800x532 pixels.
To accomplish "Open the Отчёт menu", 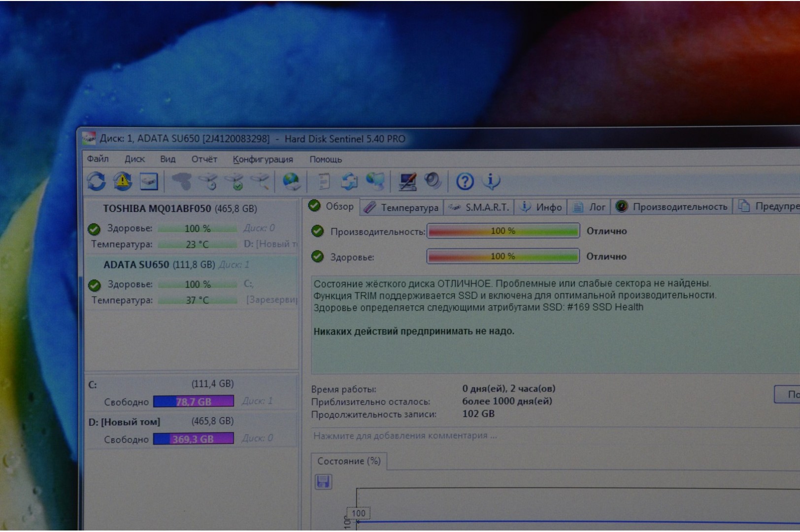I will [x=204, y=159].
